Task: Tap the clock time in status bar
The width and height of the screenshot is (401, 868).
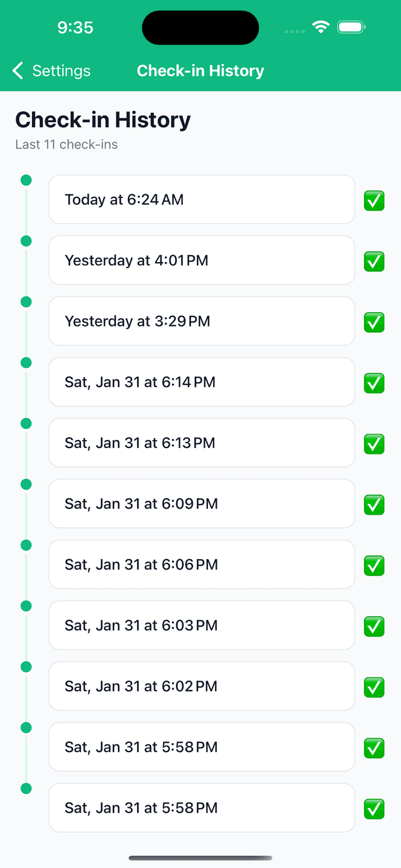Action: coord(75,28)
